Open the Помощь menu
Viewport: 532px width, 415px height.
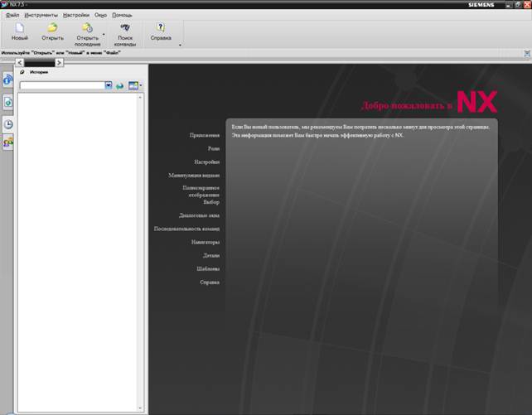pos(122,15)
